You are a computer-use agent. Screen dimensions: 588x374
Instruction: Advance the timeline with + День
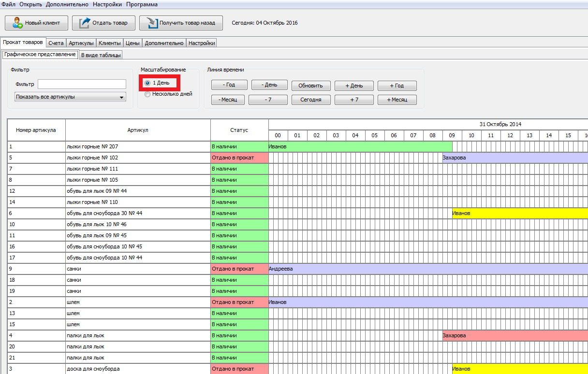[354, 86]
